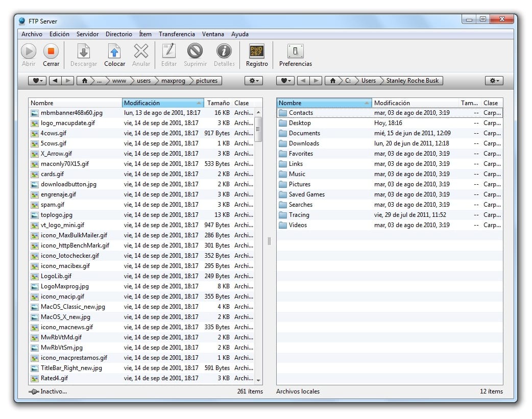Viewport: 532px width, 419px height.
Task: Select Rated4.gif file row
Action: (x=141, y=378)
